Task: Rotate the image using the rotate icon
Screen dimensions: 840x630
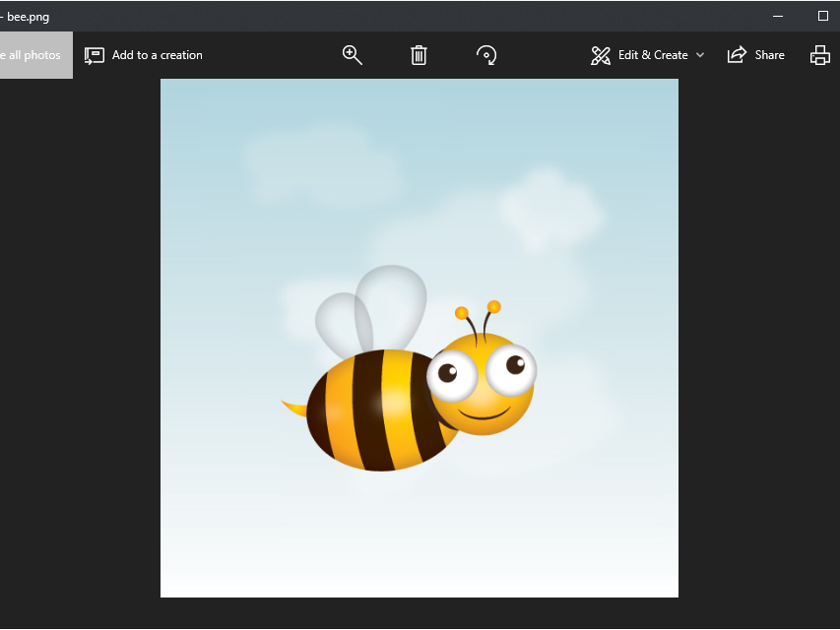Action: tap(485, 55)
